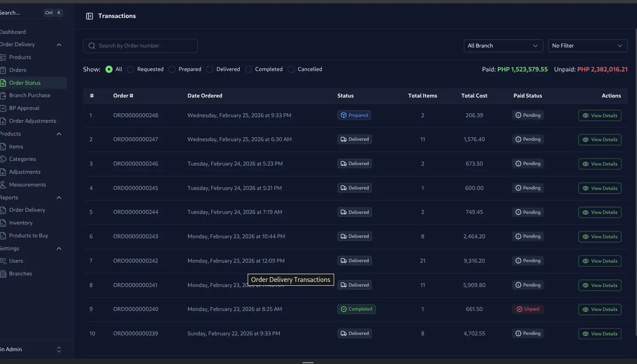Click the Branches sidebar icon

click(3, 273)
